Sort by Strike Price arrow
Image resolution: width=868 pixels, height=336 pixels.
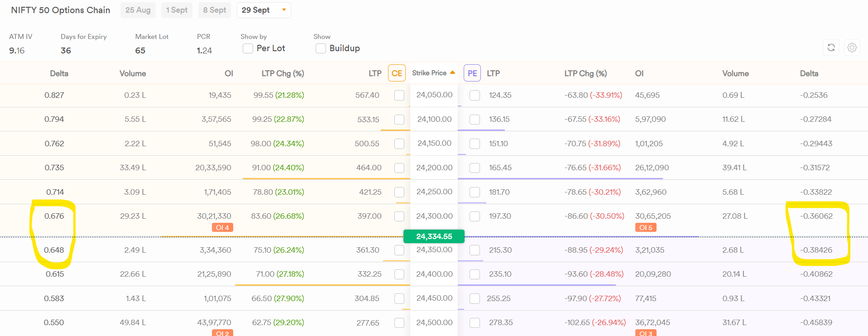[x=452, y=72]
